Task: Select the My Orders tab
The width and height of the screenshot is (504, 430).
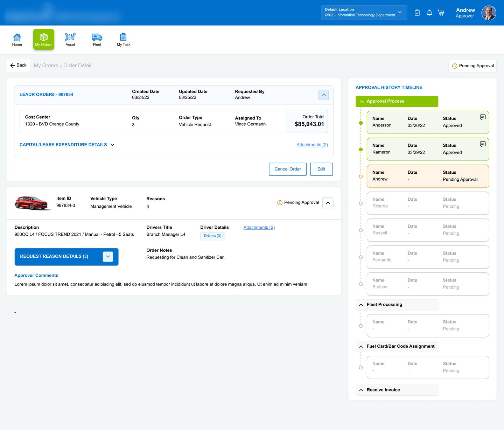Action: [x=44, y=39]
